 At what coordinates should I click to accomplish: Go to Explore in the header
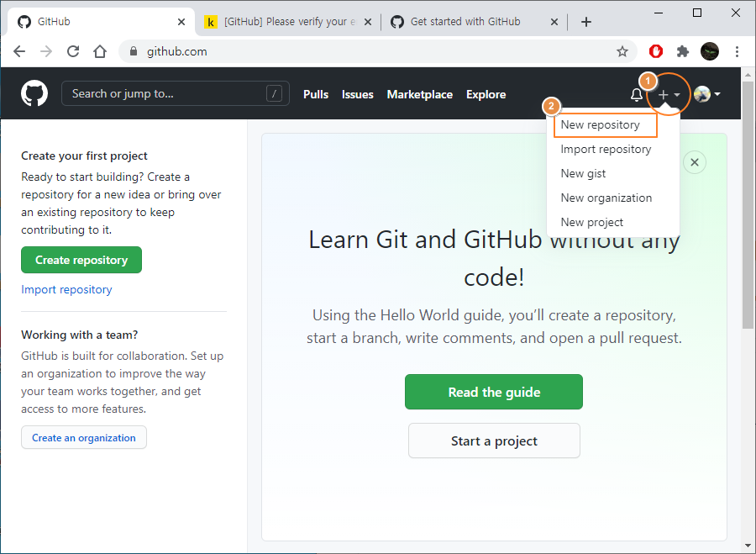click(x=486, y=95)
